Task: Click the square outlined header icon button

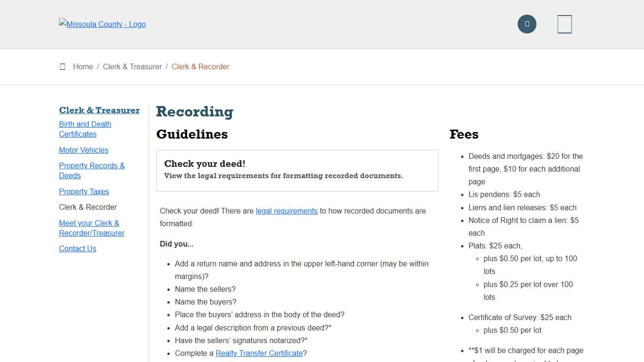Action: 564,24
